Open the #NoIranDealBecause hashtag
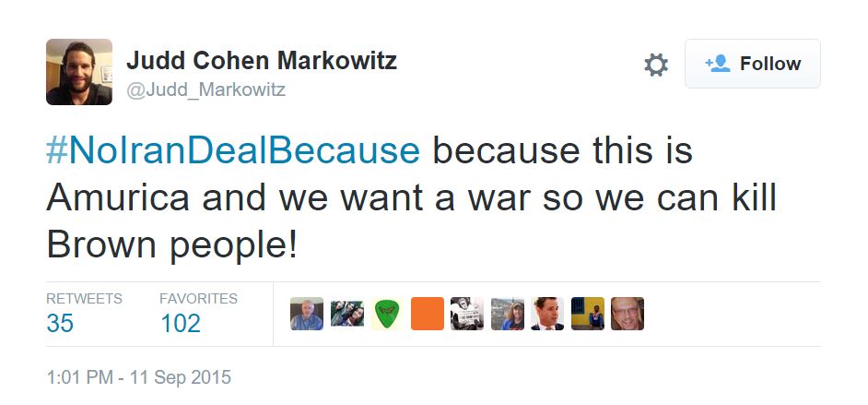Image resolution: width=868 pixels, height=405 pixels. [233, 150]
